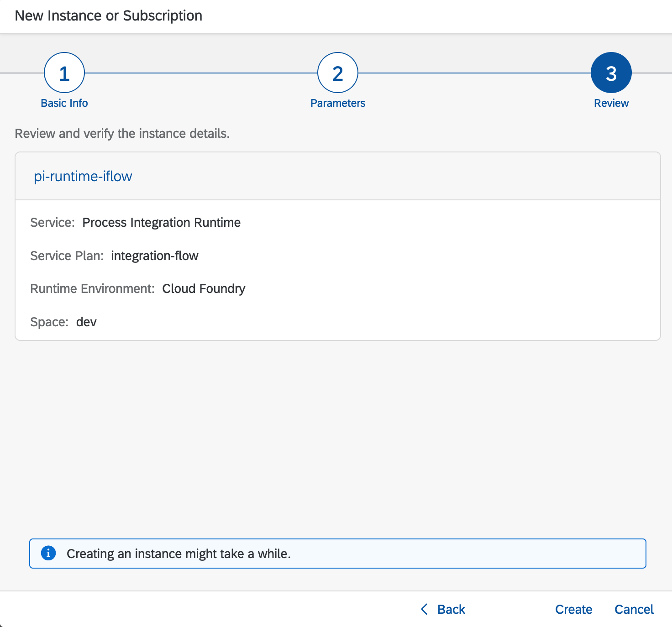Go to step 1 Basic Info circle

[64, 73]
